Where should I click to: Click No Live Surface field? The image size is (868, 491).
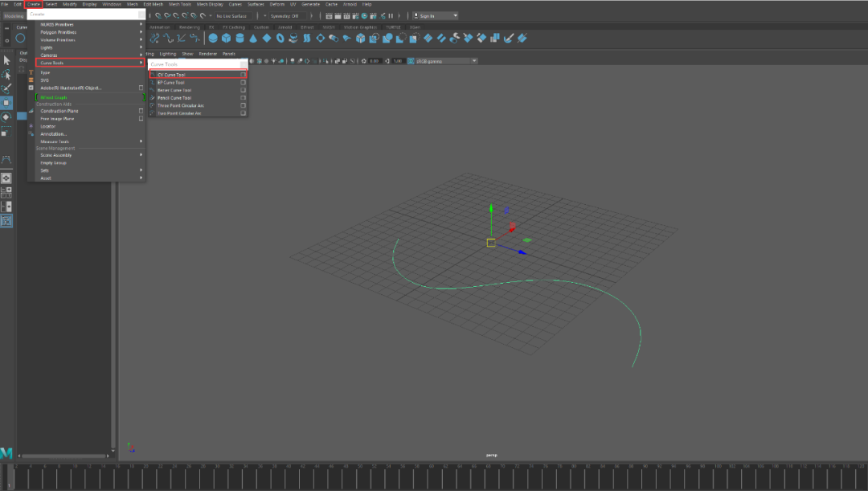point(234,16)
